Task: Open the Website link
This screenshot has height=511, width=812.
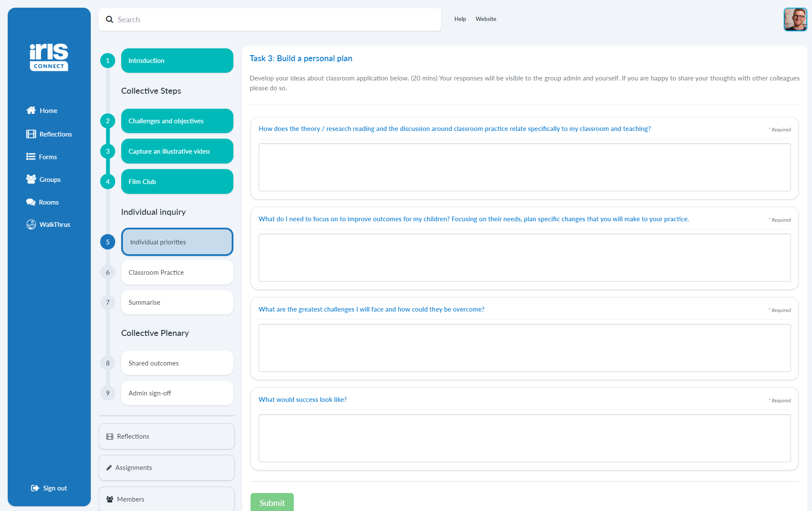Action: 486,19
